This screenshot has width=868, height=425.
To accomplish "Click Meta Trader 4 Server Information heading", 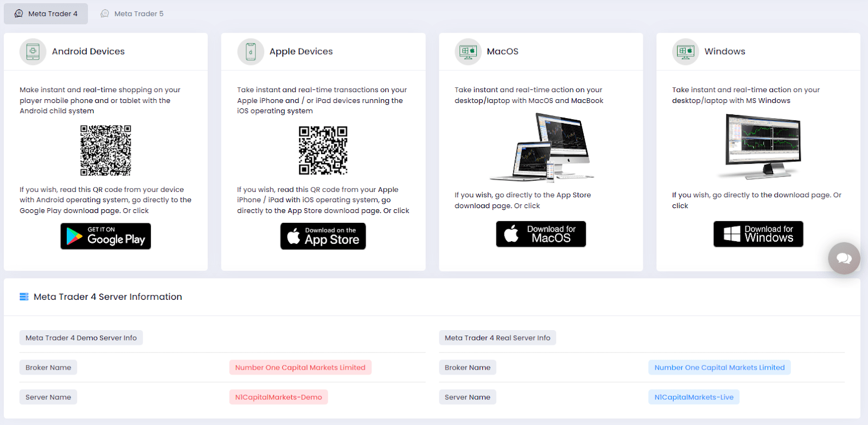I will pos(108,297).
